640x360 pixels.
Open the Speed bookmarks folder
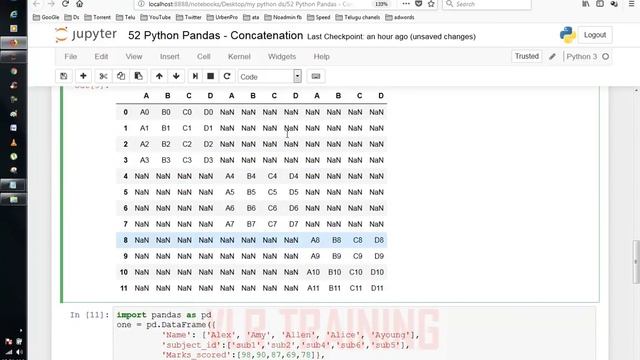point(318,17)
